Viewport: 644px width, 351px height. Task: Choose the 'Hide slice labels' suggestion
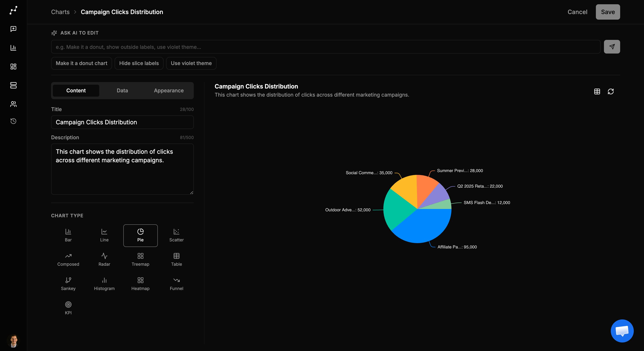point(139,63)
